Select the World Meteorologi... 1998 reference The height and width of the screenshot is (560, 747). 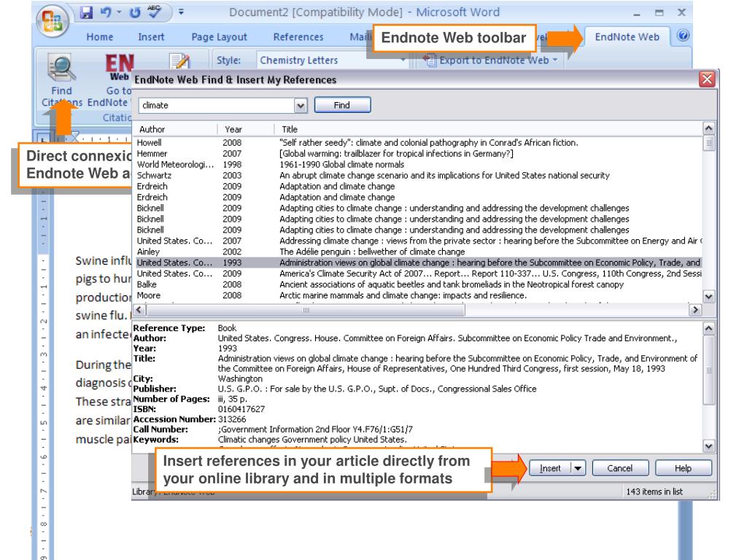pyautogui.click(x=418, y=164)
